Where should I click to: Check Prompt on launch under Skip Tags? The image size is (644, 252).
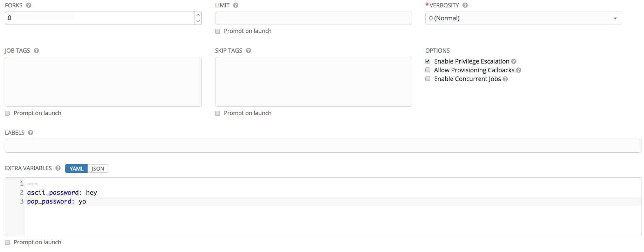(x=218, y=113)
